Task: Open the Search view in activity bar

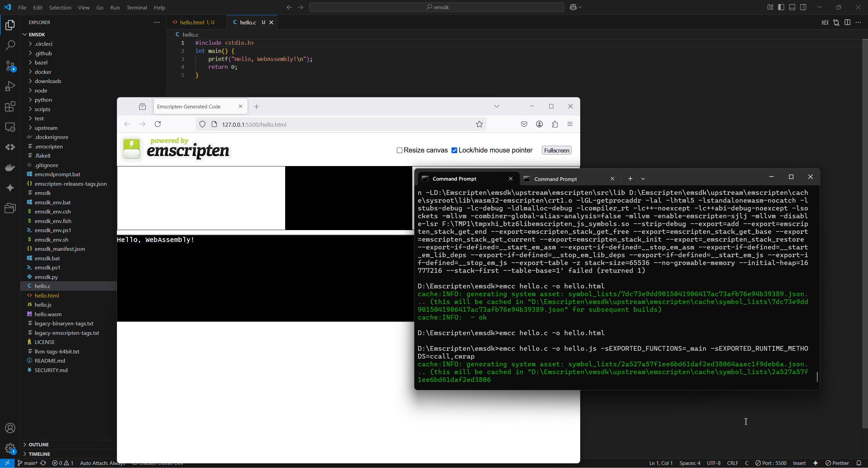Action: [x=10, y=45]
